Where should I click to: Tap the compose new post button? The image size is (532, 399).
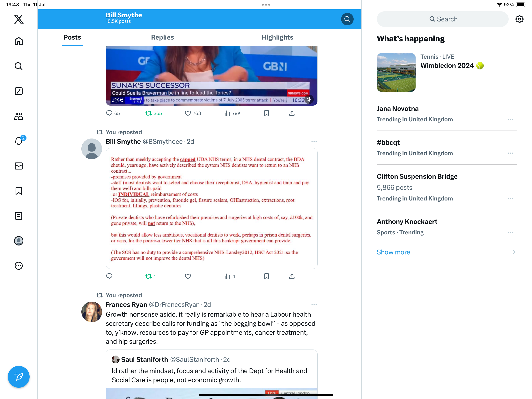pos(18,377)
